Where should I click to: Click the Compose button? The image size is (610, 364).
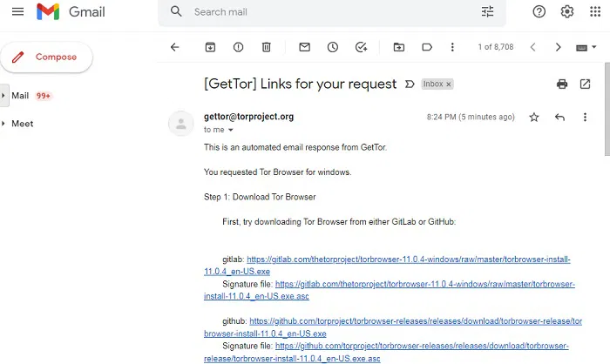[46, 57]
